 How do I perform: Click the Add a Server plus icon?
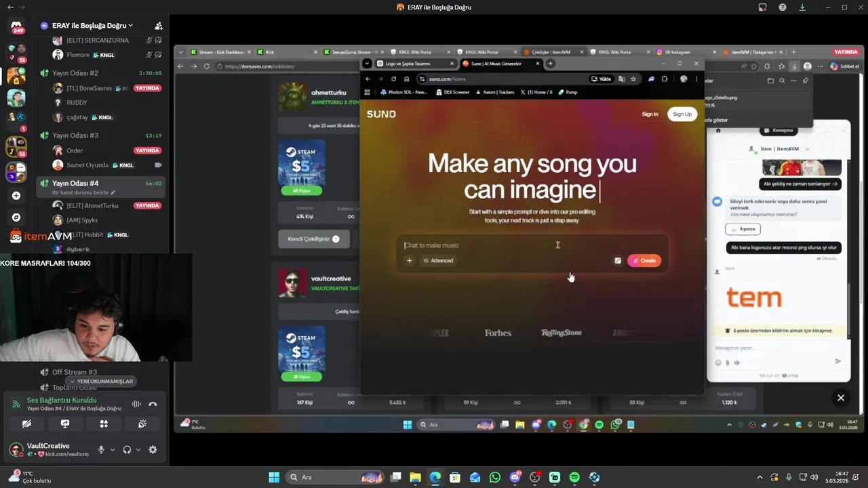click(x=16, y=196)
